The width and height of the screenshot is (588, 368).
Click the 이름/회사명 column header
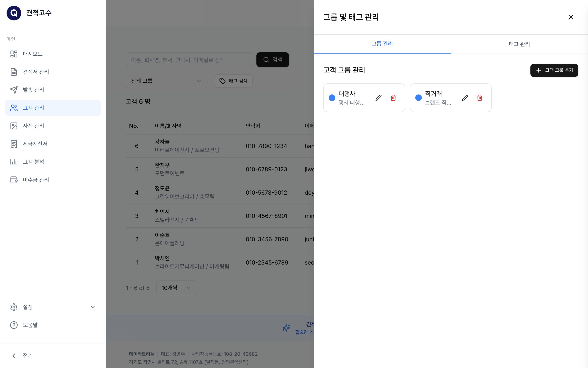coord(168,126)
